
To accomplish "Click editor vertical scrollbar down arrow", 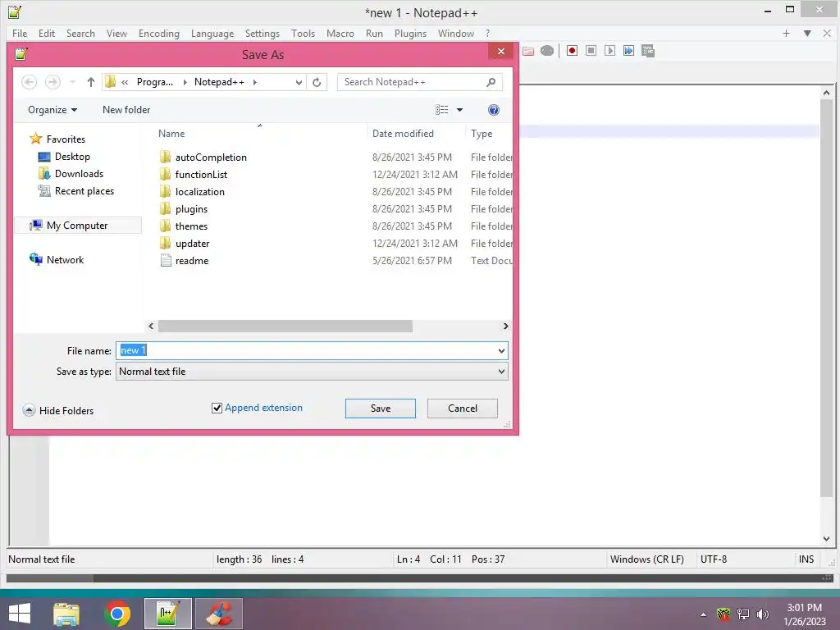I will [826, 539].
